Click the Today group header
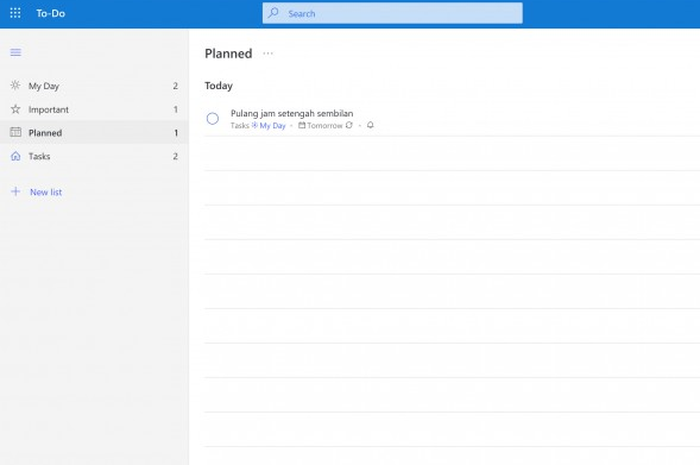The height and width of the screenshot is (465, 700). [x=219, y=86]
